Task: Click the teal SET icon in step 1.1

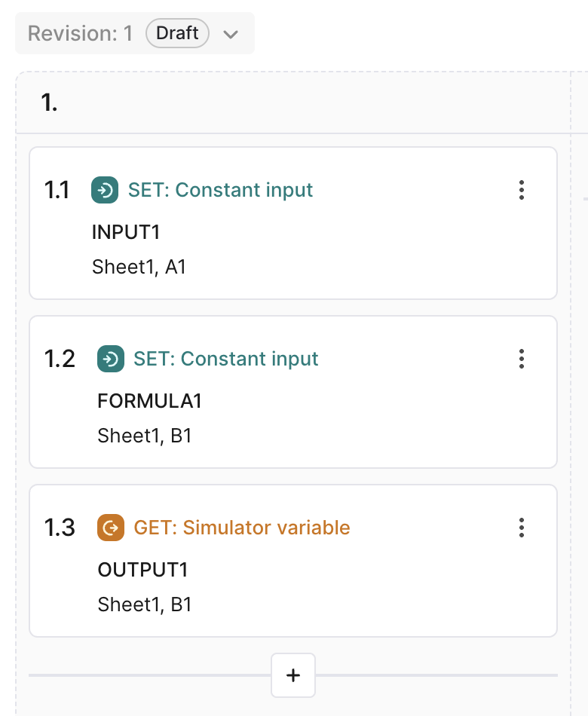Action: coord(105,190)
